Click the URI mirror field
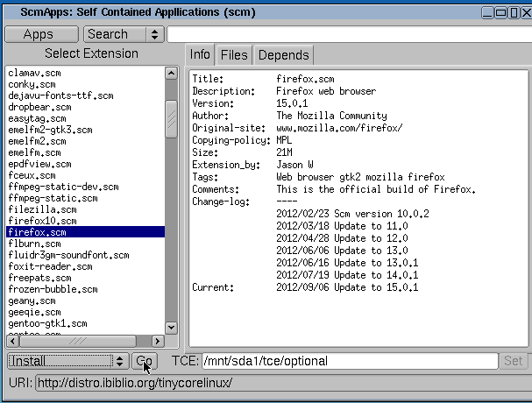The width and height of the screenshot is (532, 403). 284,383
